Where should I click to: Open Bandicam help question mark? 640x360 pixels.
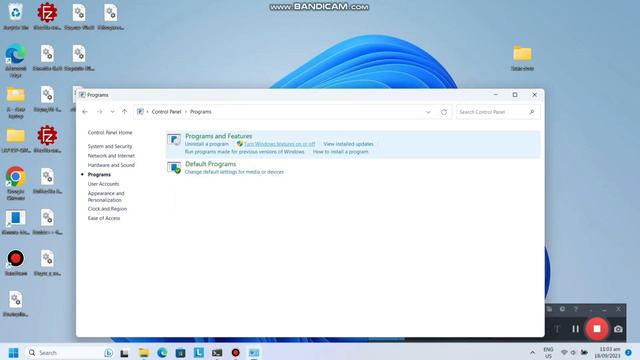pyautogui.click(x=576, y=309)
